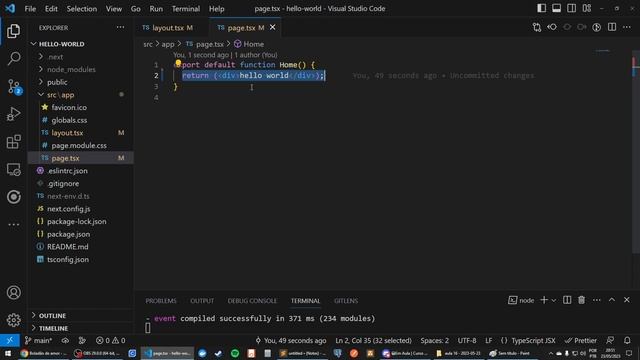Toggle secondary side bar visibility
The image size is (640, 360).
coord(571,8)
